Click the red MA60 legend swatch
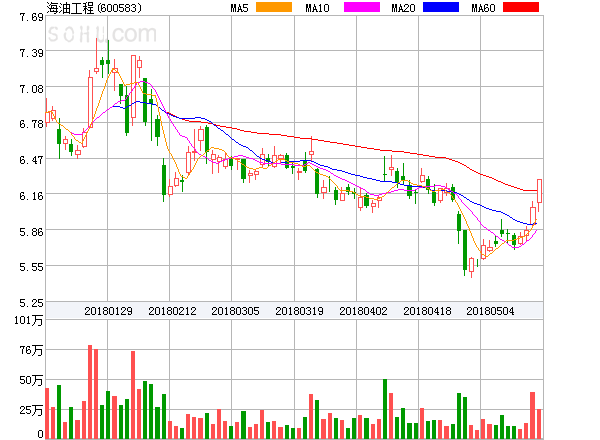The height and width of the screenshot is (440, 600). click(x=521, y=7)
